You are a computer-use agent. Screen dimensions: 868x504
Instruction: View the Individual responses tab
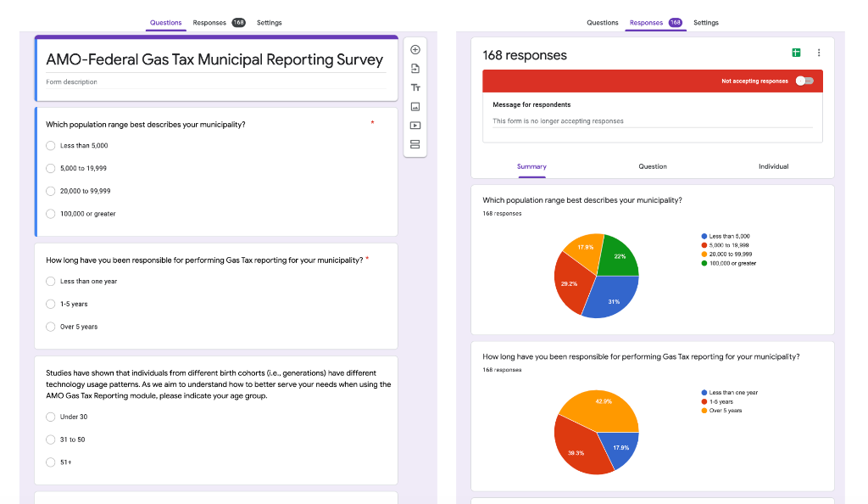[x=773, y=166]
